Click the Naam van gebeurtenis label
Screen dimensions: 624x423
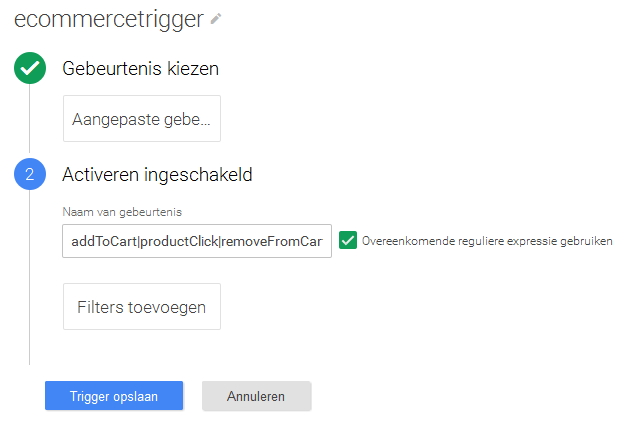coord(122,212)
